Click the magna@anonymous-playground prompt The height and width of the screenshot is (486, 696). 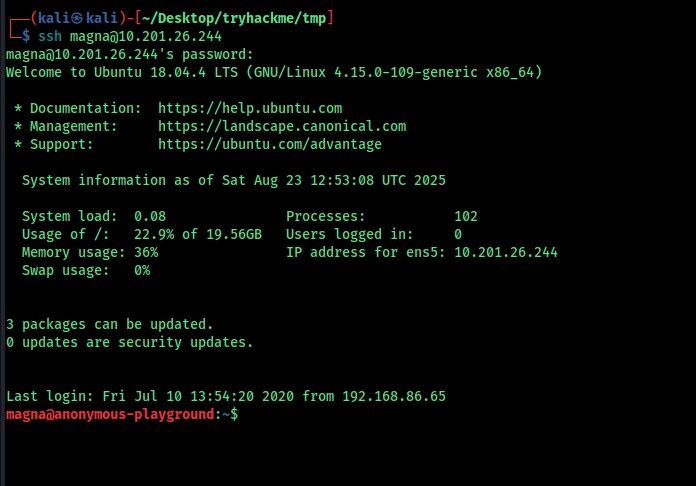coord(110,414)
